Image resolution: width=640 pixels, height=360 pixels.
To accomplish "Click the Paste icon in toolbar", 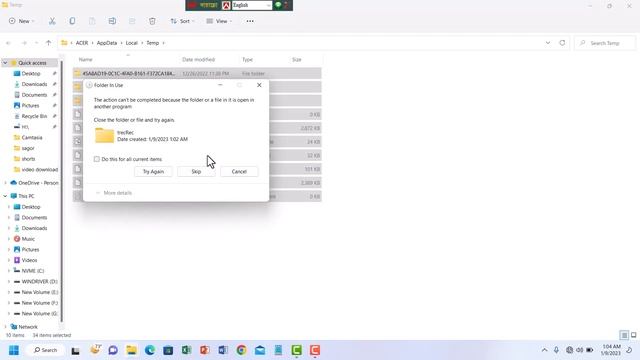I will (92, 21).
